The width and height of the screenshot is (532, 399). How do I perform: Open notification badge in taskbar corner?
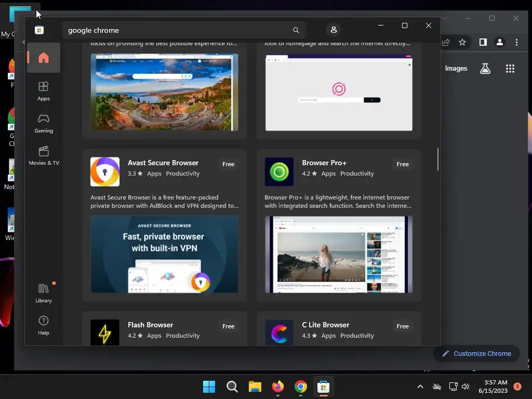(517, 387)
